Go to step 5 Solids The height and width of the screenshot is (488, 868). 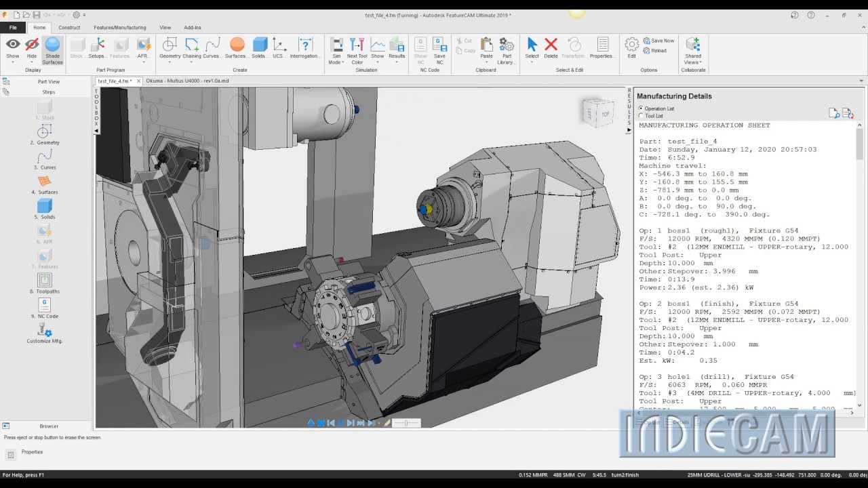[x=45, y=209]
